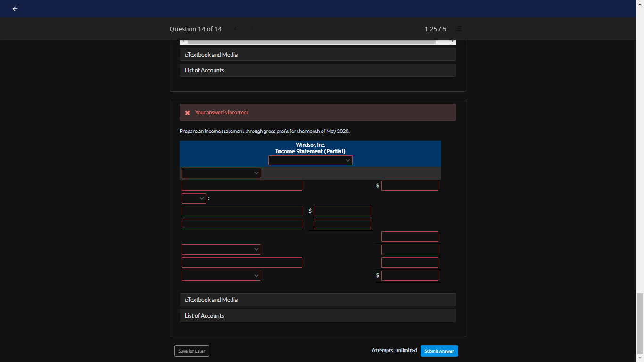Expand the lower List of Accounts section

coord(318,316)
